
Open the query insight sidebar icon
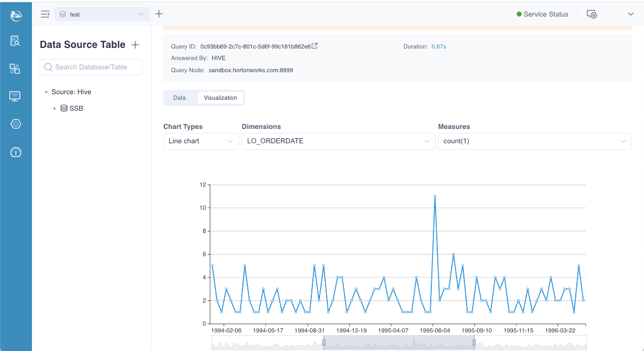[15, 41]
